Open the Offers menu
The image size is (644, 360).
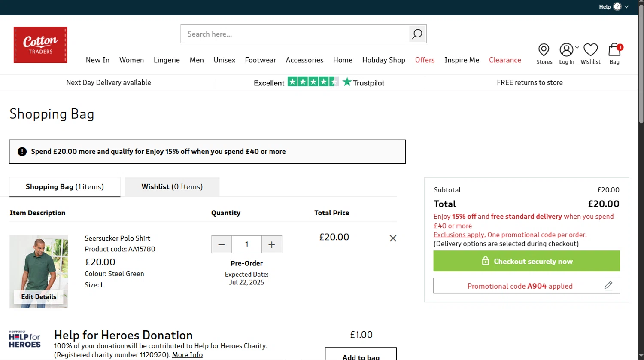tap(425, 60)
